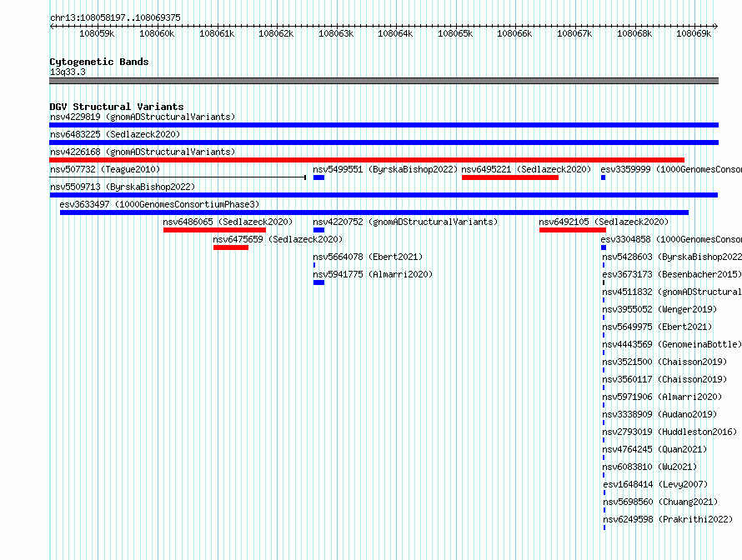Click the Cytogenetic Bands track title

point(99,62)
